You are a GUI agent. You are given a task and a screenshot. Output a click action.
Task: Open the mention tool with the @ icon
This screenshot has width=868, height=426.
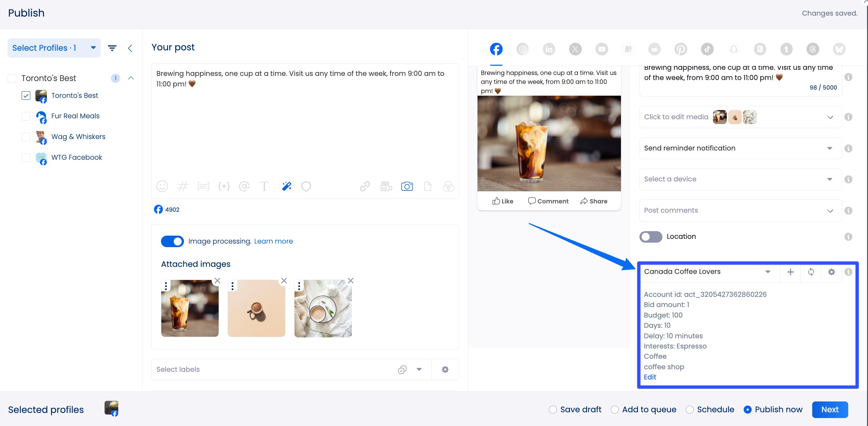coord(244,186)
